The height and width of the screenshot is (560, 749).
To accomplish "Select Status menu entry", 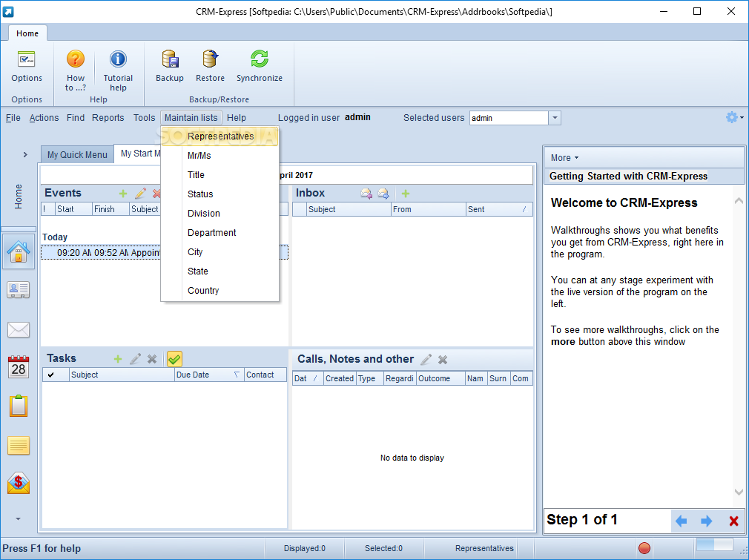I will (x=220, y=194).
